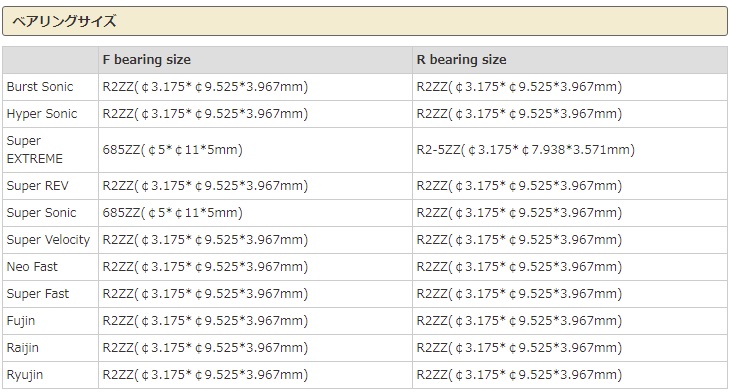Select Super Fast R bearing size cell
The width and height of the screenshot is (731, 392).
point(570,294)
